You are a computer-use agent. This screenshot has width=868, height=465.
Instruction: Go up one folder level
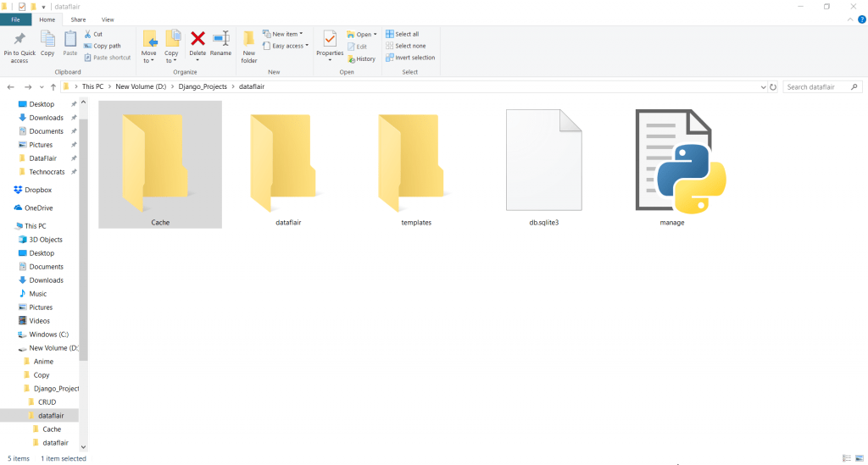pyautogui.click(x=53, y=86)
